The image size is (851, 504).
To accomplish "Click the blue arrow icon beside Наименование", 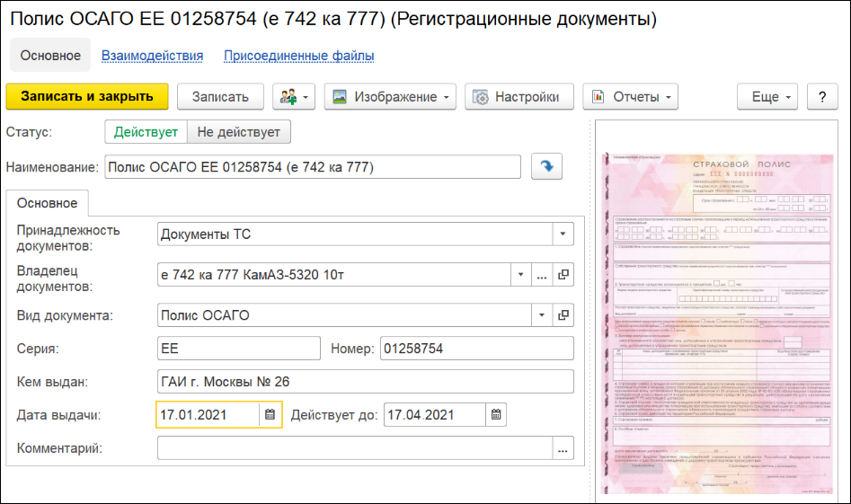I will pos(545,167).
